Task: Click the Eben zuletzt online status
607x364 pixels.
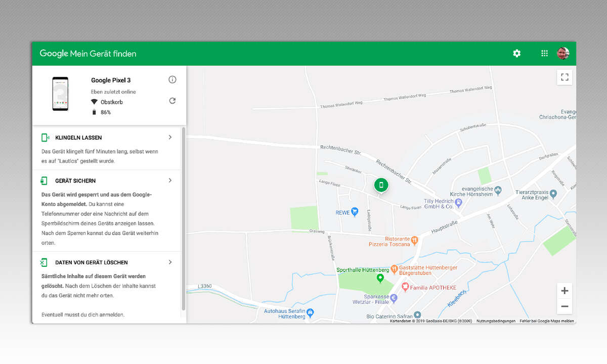Action: pos(113,92)
